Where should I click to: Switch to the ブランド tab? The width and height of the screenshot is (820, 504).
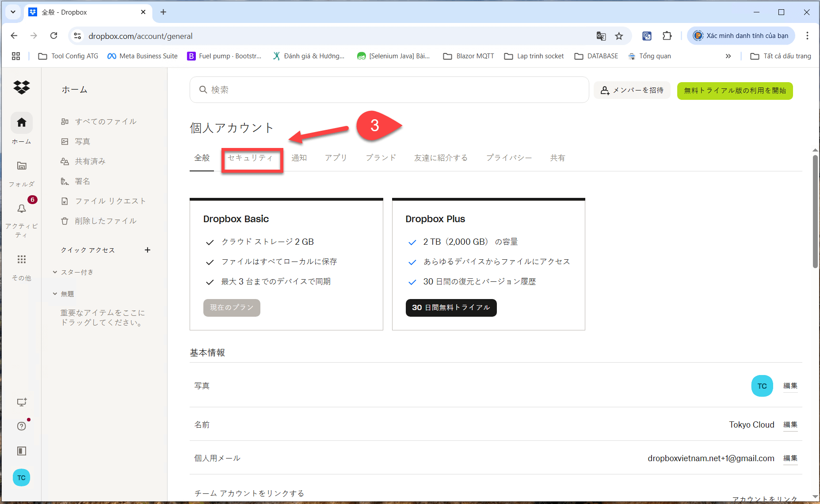point(381,158)
